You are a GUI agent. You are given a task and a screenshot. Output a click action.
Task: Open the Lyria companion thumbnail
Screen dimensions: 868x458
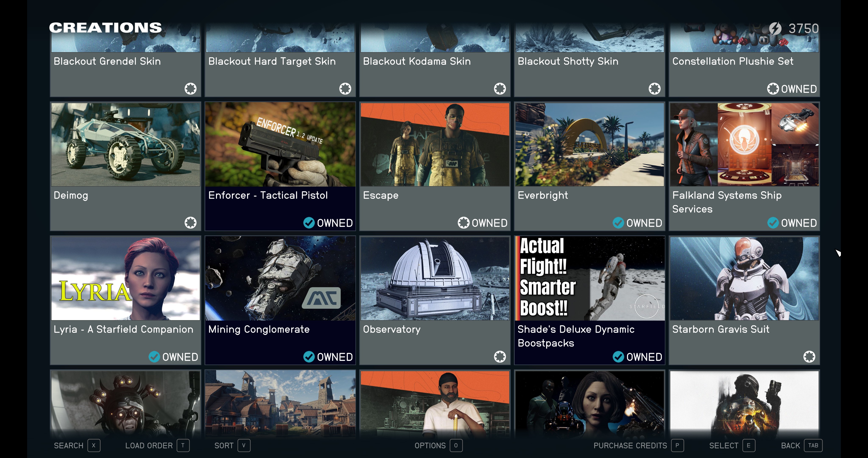(x=125, y=279)
